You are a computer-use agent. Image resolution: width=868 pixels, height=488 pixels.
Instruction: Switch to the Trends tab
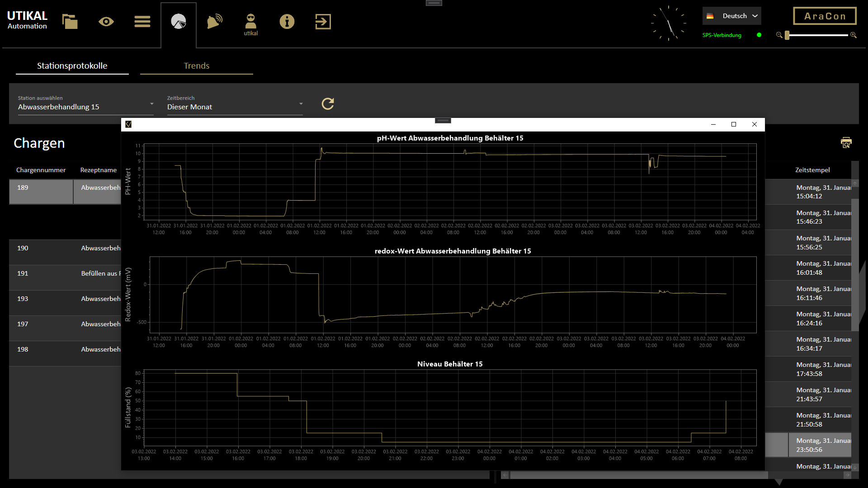(196, 66)
